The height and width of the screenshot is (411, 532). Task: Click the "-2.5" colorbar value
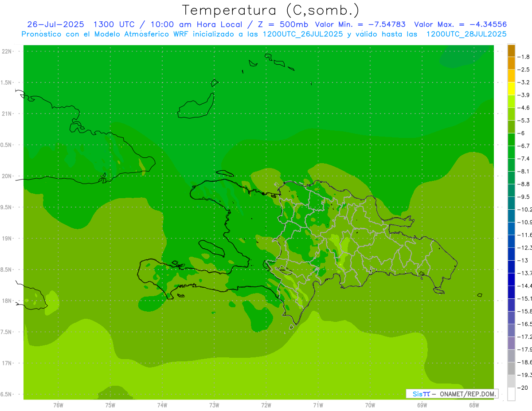(523, 70)
